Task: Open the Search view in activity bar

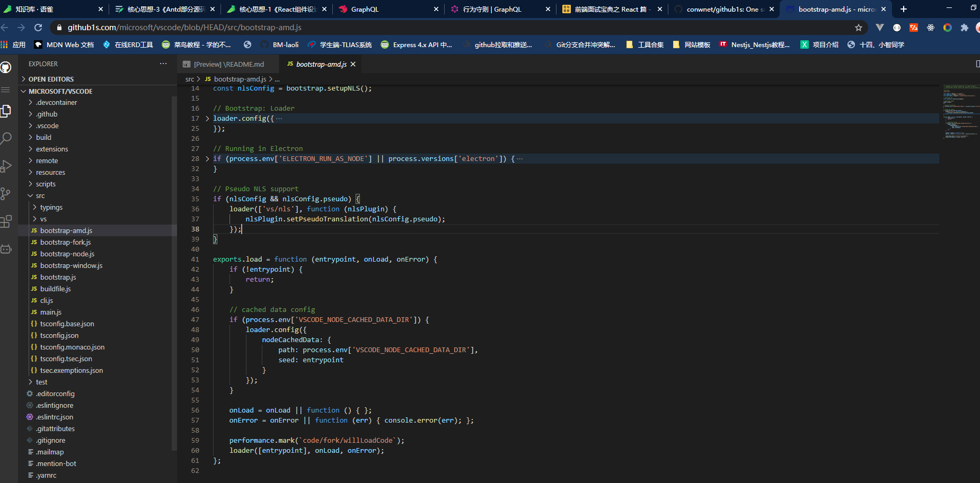Action: 6,139
